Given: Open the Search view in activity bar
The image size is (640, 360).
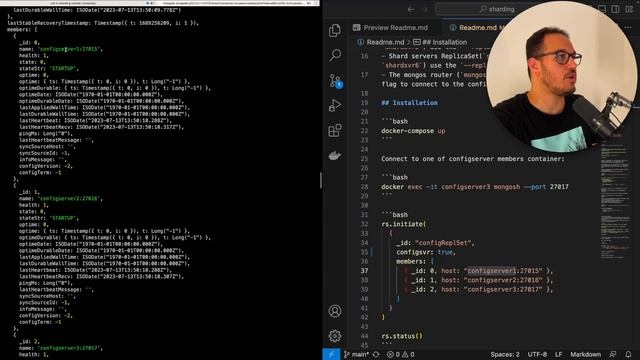Looking at the screenshot, I should (x=335, y=55).
